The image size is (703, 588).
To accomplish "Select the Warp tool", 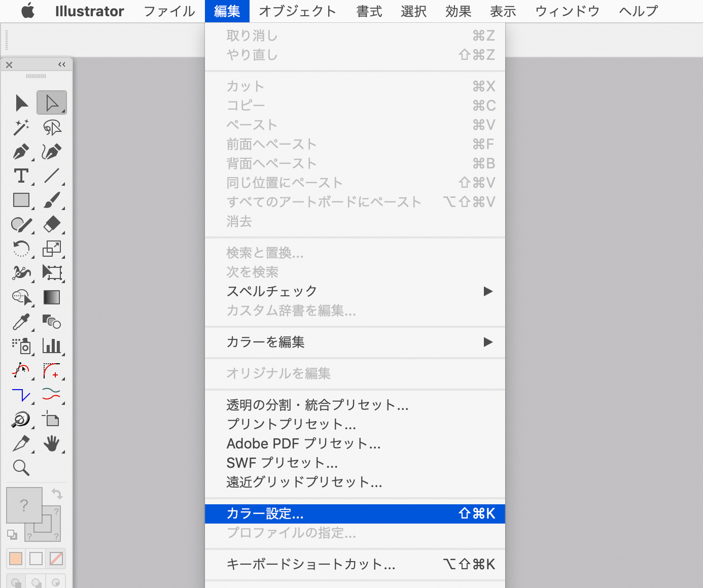I will [21, 273].
